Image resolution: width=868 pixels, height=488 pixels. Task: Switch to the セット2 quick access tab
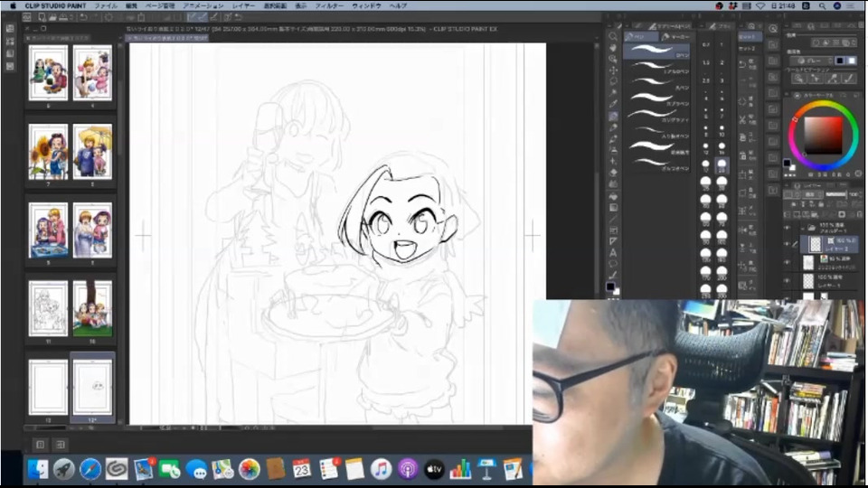(746, 49)
